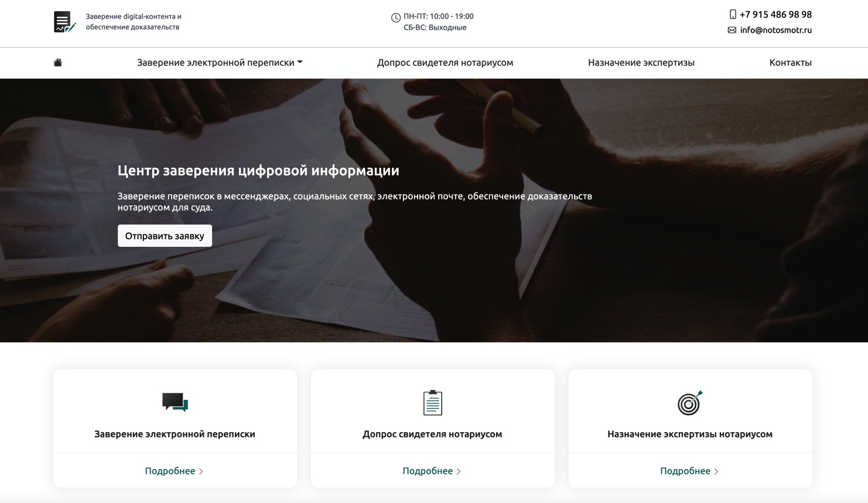This screenshot has height=503, width=868.
Task: Open Допрос свидетеля нотариусом menu item
Action: click(x=445, y=63)
